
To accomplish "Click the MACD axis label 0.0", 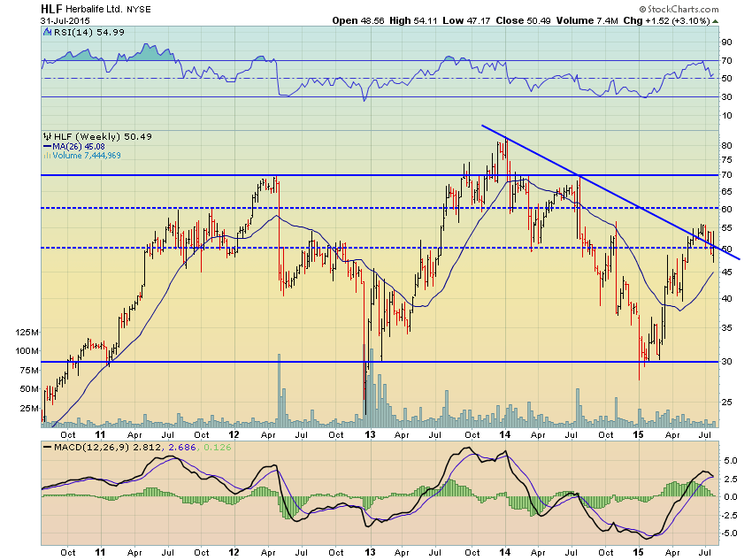I will [x=731, y=497].
